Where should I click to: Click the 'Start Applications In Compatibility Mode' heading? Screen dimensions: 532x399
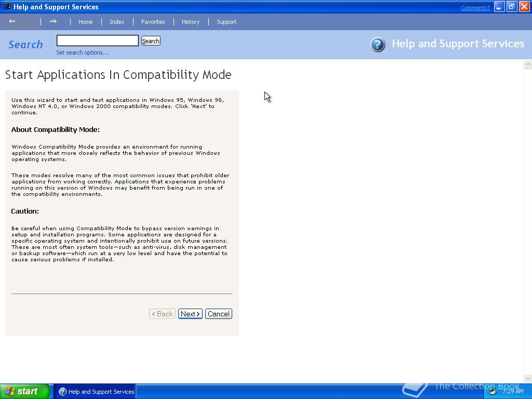click(x=118, y=75)
